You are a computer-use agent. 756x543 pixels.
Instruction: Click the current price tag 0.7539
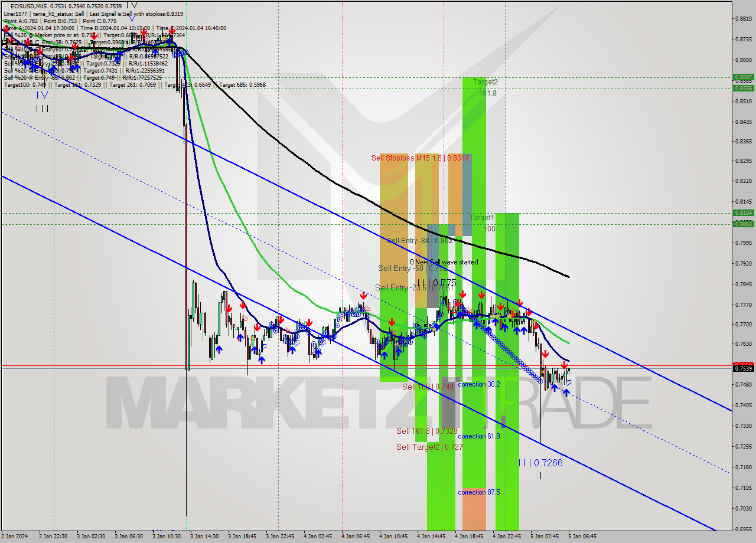click(x=743, y=368)
